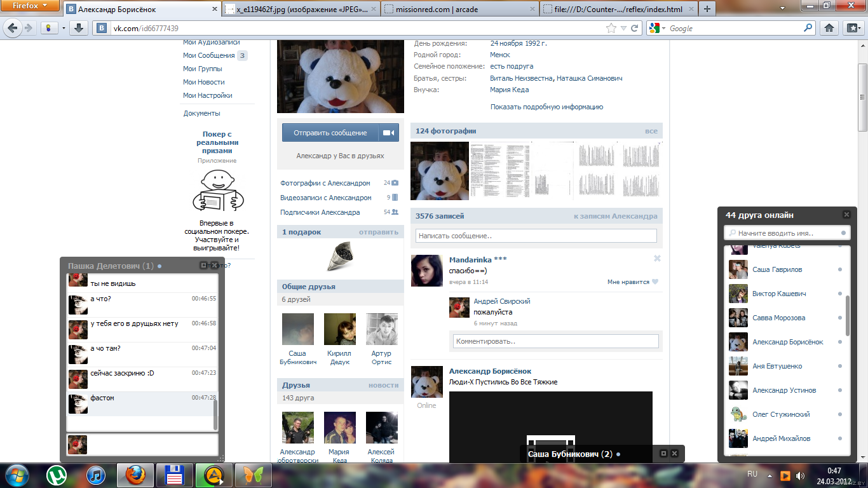The image size is (868, 488).
Task: Open bear photo thumbnail in photos strip
Action: [440, 171]
